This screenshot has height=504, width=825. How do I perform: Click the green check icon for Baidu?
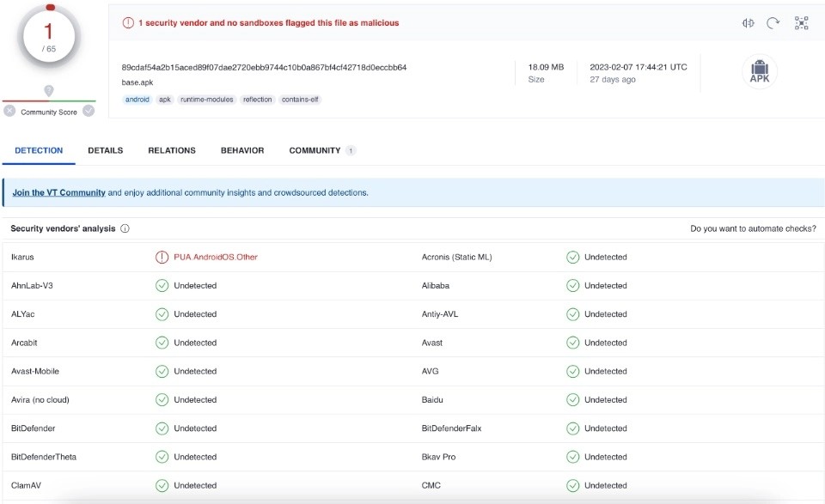click(572, 399)
